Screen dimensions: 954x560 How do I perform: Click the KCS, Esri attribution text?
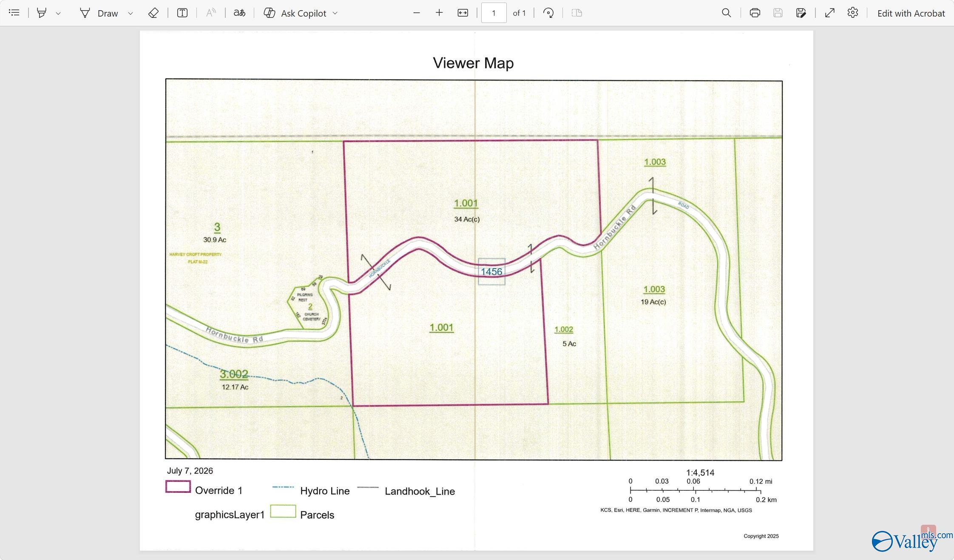676,510
